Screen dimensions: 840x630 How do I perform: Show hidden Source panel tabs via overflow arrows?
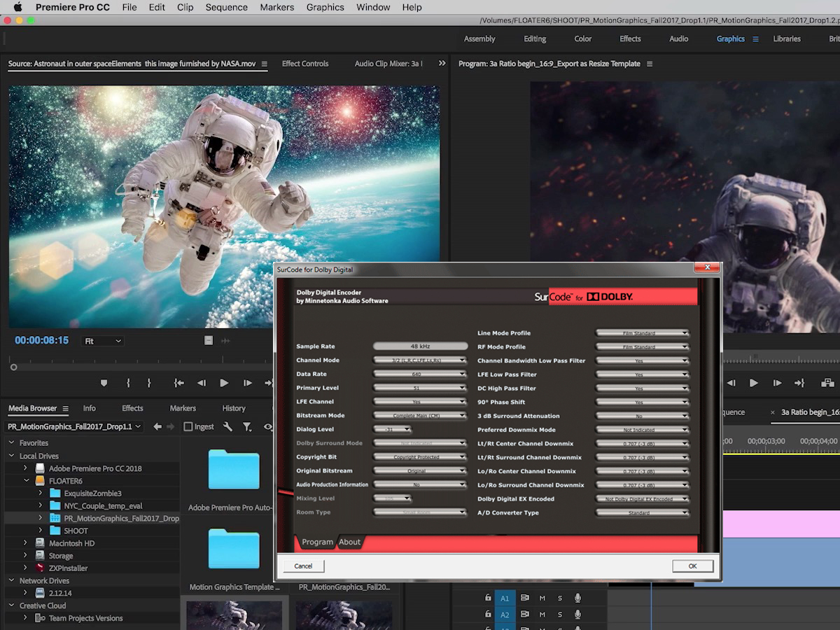coord(442,63)
